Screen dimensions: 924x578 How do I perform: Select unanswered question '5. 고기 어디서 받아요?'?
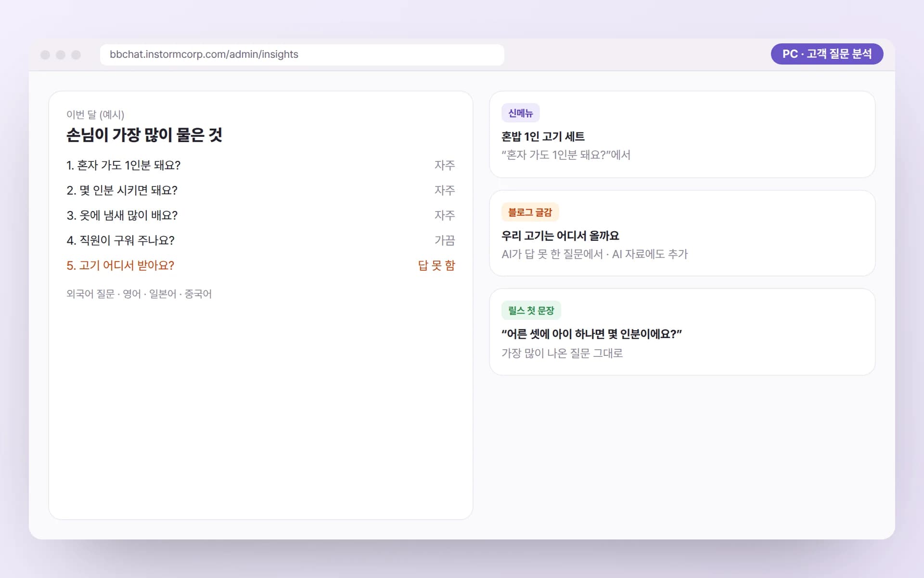click(x=120, y=265)
